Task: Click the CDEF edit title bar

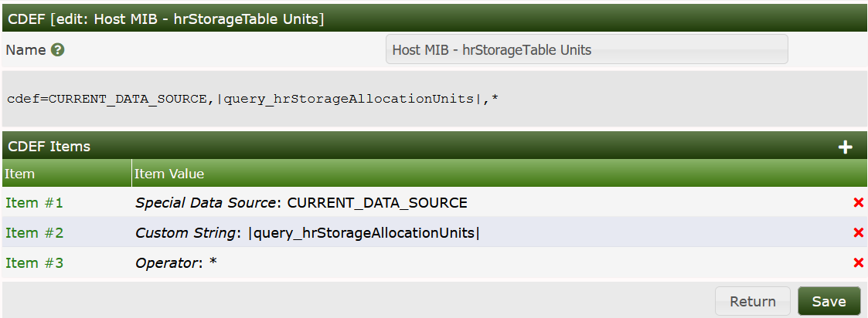Action: (x=165, y=19)
